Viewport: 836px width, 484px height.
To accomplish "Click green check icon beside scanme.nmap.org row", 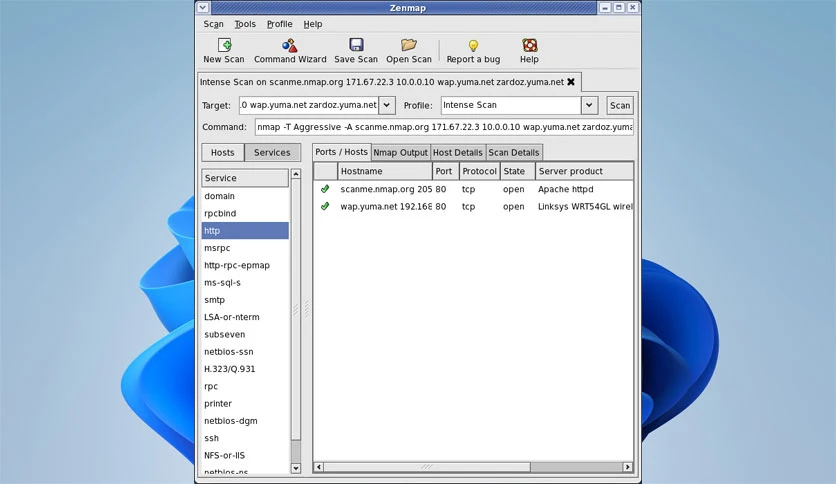I will point(325,189).
